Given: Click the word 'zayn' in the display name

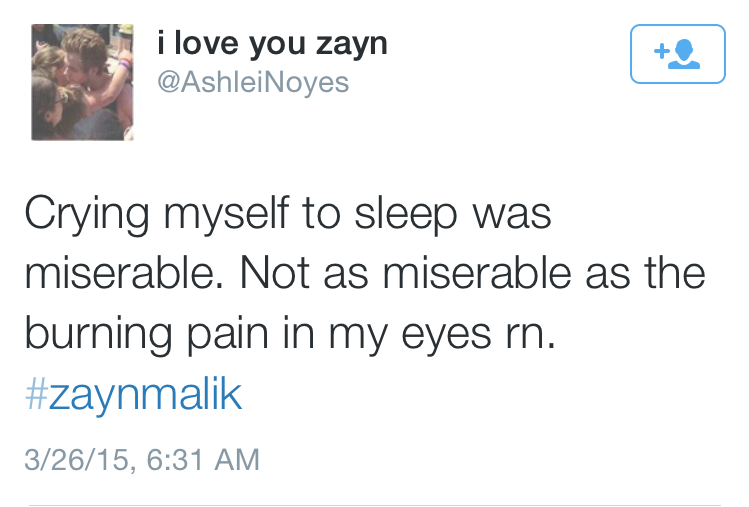Looking at the screenshot, I should click(x=352, y=46).
